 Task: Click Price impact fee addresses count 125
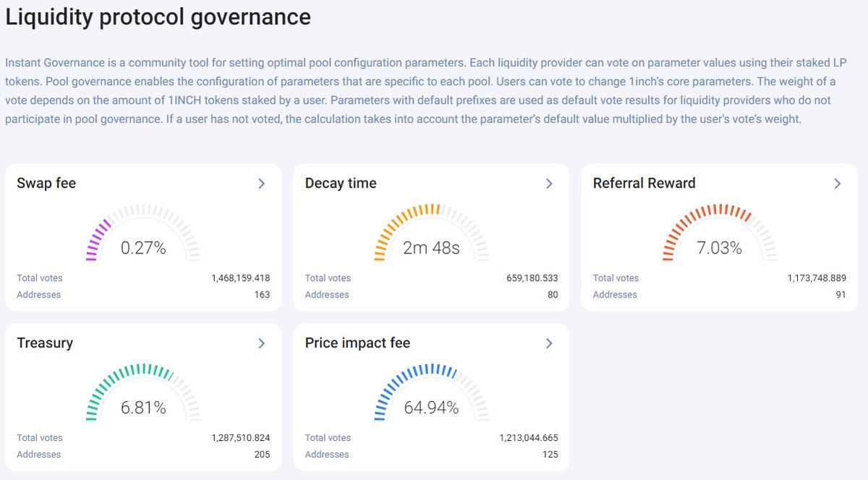point(550,454)
